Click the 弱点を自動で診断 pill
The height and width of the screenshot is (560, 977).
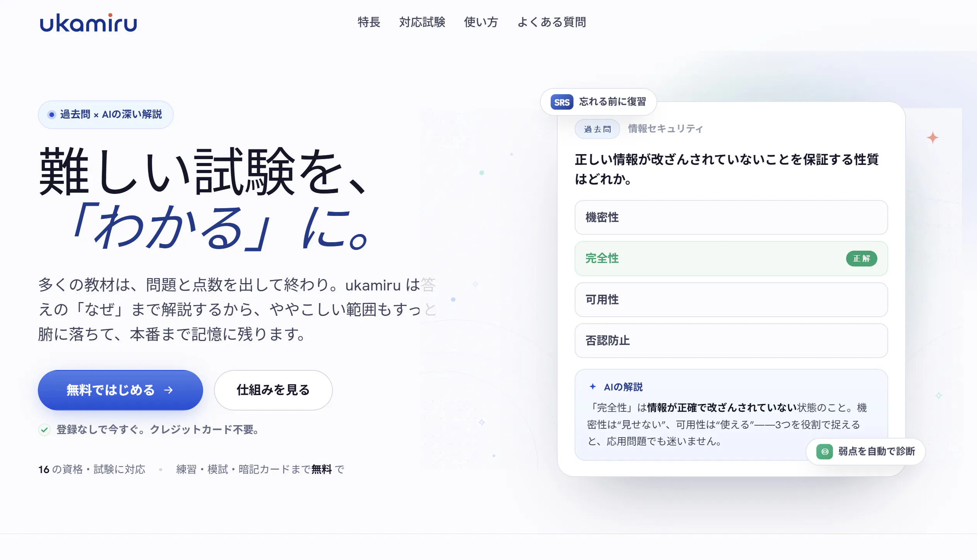coord(865,451)
